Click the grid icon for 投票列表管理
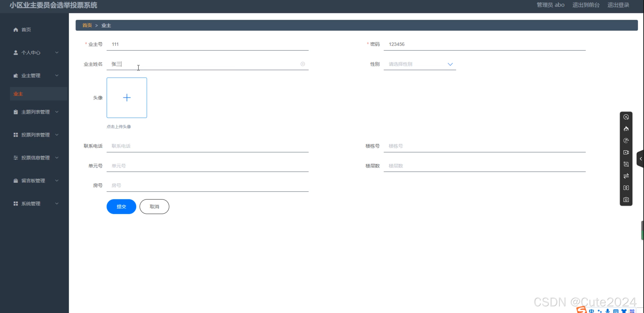Image resolution: width=644 pixels, height=313 pixels. (16, 135)
